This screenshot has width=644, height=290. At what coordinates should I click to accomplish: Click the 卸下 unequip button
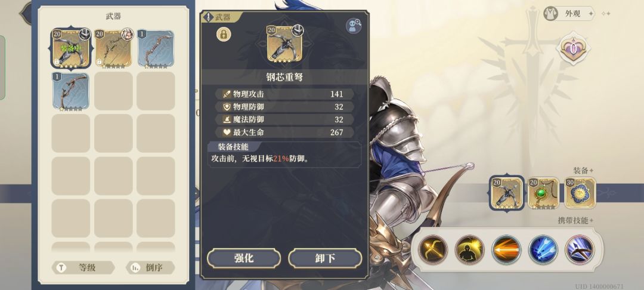coord(325,258)
